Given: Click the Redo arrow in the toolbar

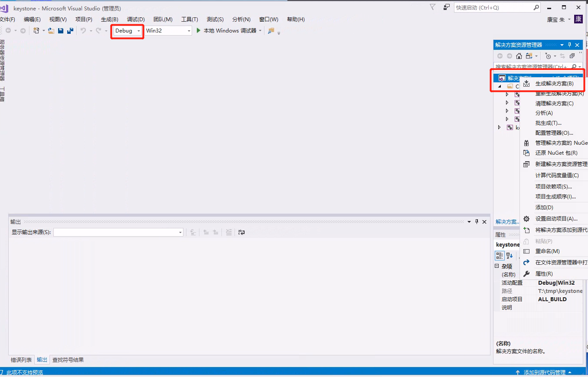Looking at the screenshot, I should pos(98,31).
